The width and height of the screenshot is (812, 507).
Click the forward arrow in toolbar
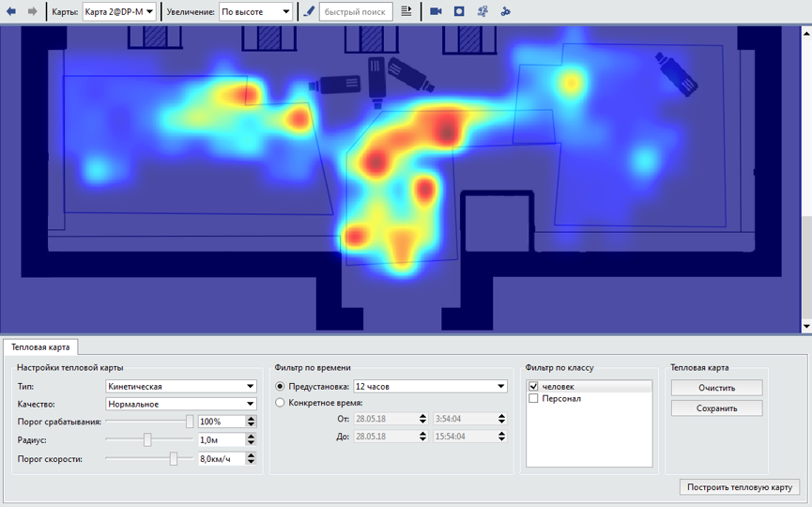coord(33,11)
